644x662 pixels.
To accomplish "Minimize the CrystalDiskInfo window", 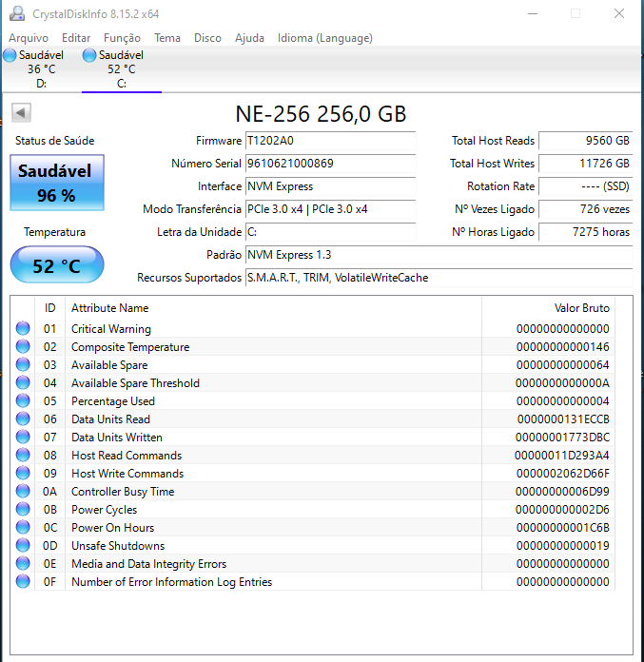I will (533, 13).
